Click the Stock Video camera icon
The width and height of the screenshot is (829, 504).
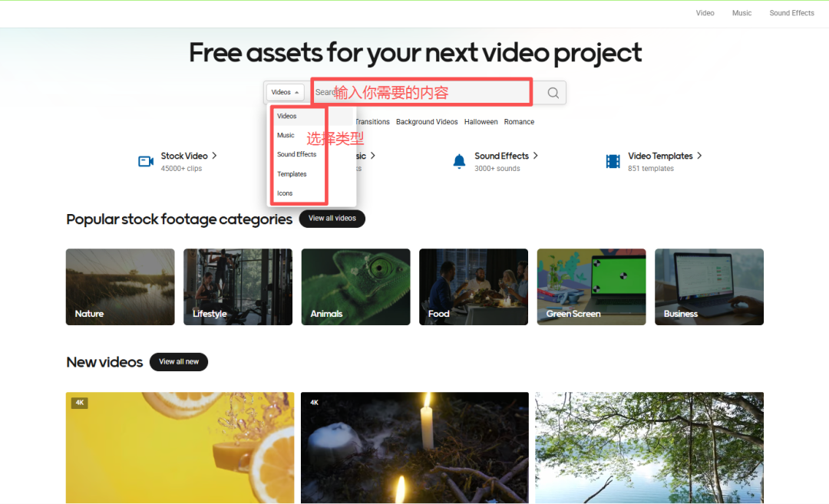pyautogui.click(x=146, y=161)
